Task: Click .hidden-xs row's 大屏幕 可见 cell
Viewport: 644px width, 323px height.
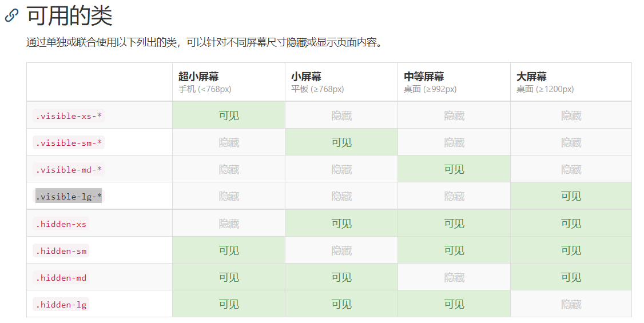Action: click(571, 224)
